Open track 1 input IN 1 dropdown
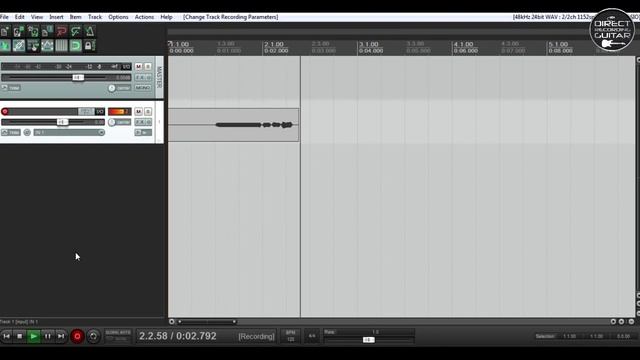The width and height of the screenshot is (640, 360). pos(69,133)
